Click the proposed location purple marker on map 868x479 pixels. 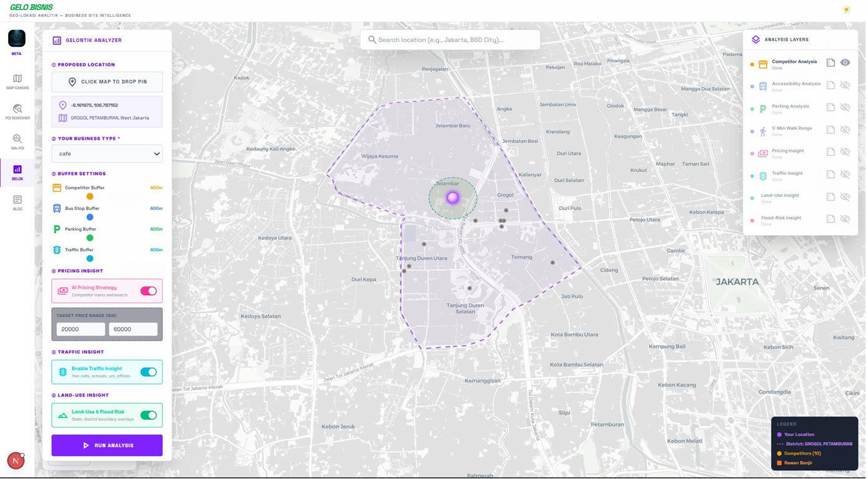(x=454, y=198)
